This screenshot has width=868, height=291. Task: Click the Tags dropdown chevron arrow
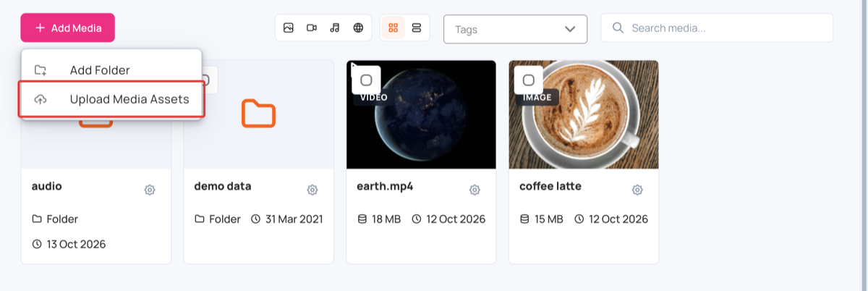(x=570, y=29)
